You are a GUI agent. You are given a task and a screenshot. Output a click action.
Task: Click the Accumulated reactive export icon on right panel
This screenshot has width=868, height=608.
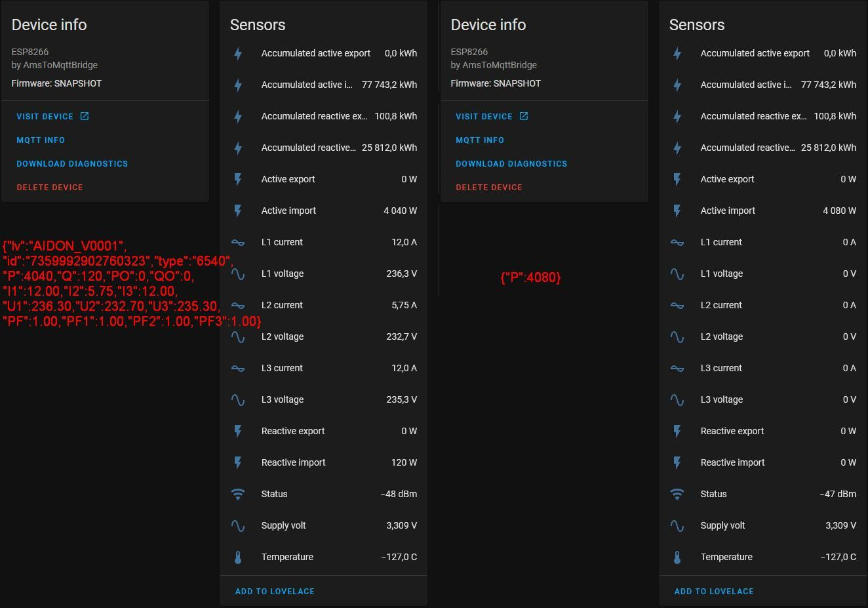click(x=677, y=116)
